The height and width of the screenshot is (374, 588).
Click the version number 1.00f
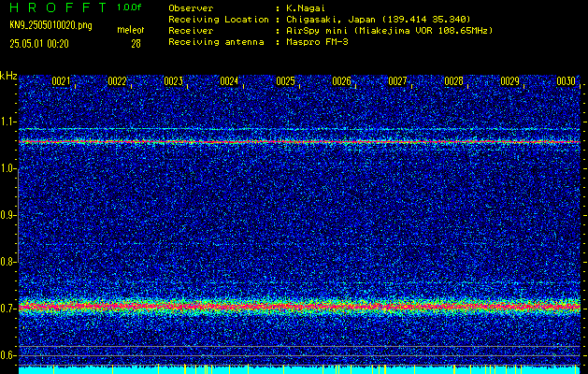pos(129,7)
